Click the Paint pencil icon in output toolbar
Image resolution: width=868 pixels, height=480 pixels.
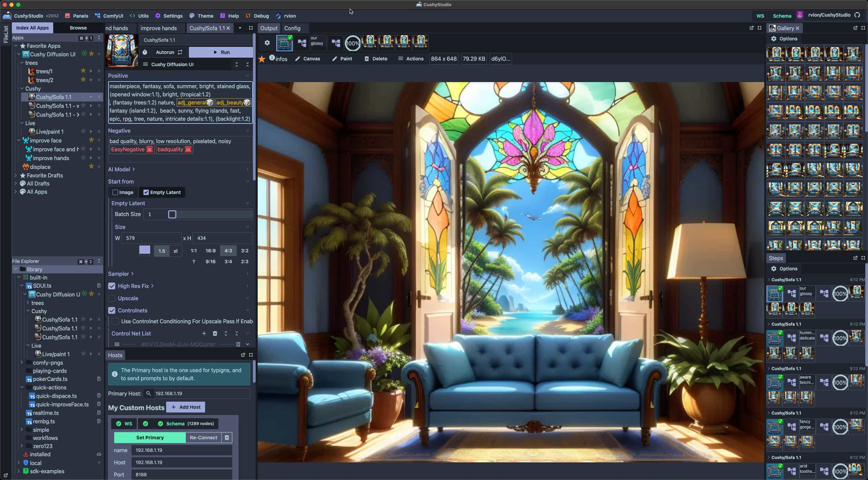335,59
